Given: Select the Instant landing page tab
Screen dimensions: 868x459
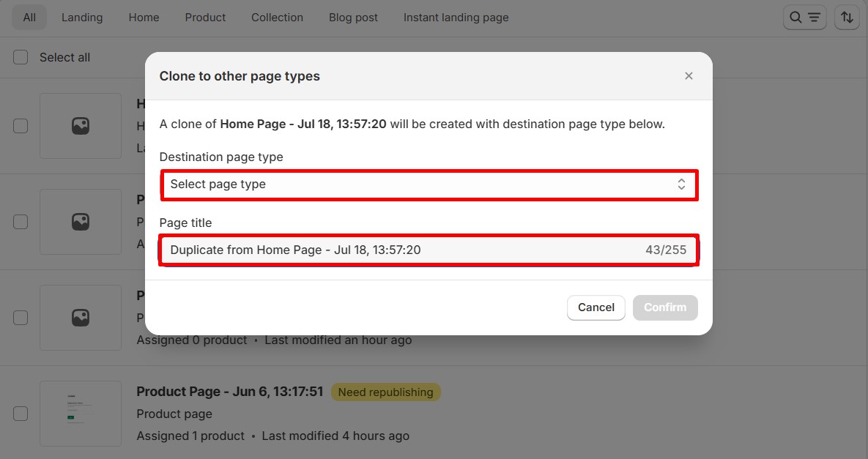Looking at the screenshot, I should click(456, 17).
